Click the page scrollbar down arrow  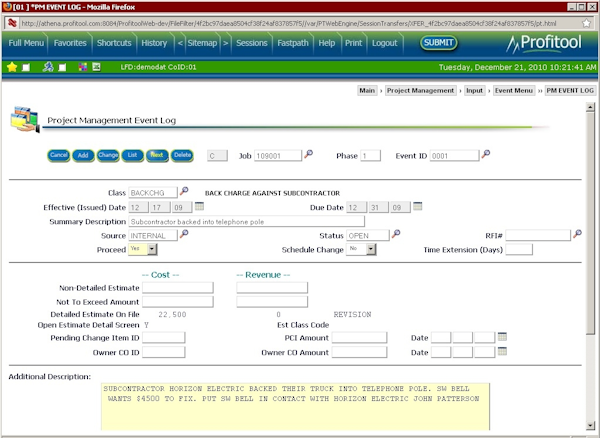click(x=590, y=425)
